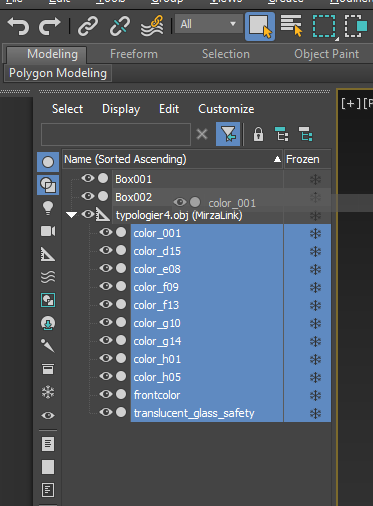Toggle Display Space Warps filter icon

coord(48,277)
